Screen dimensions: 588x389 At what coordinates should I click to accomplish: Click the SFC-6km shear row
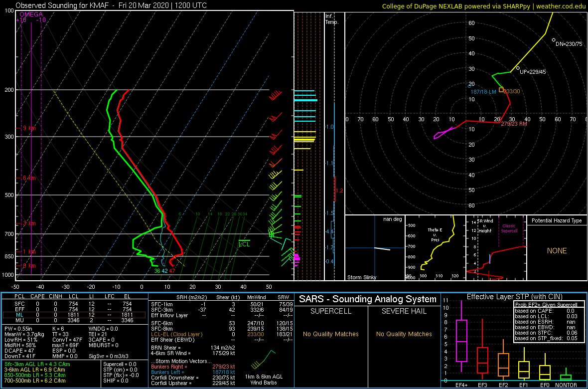click(221, 322)
